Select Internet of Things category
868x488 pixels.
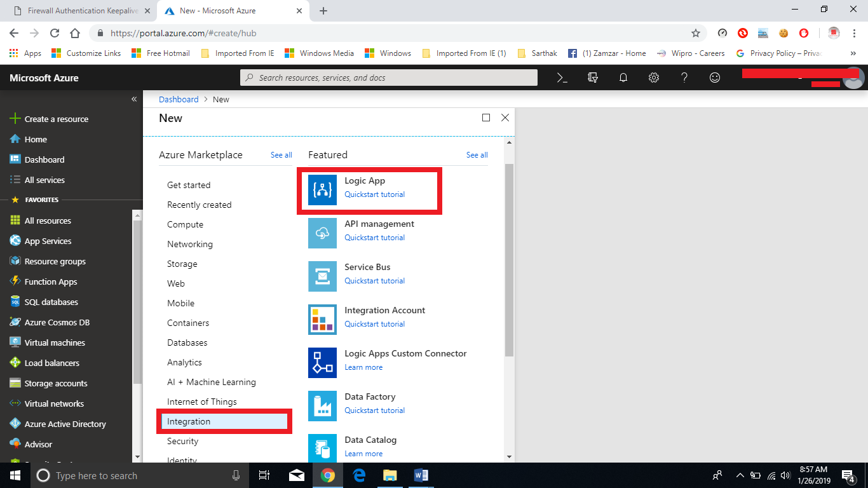(x=202, y=402)
